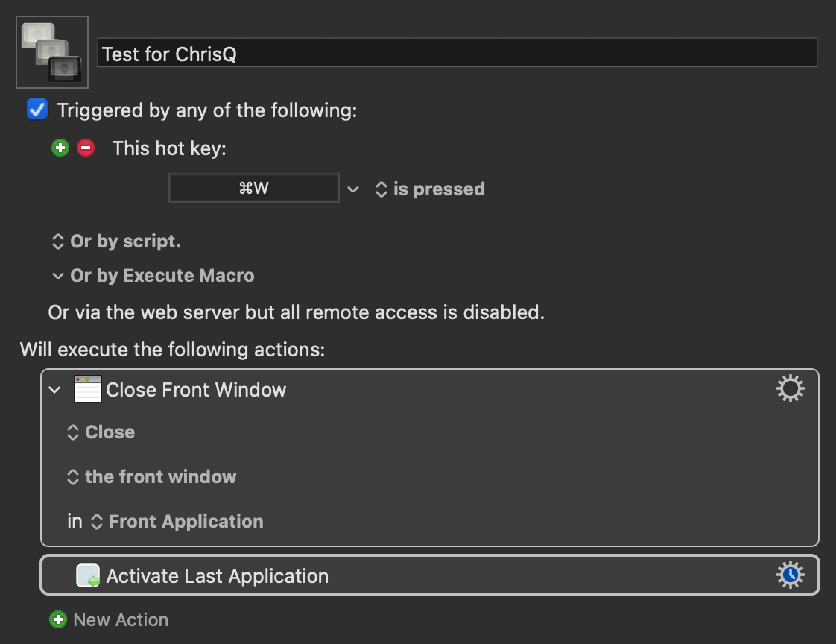
Task: Click the Close Front Window action icon
Action: point(88,390)
